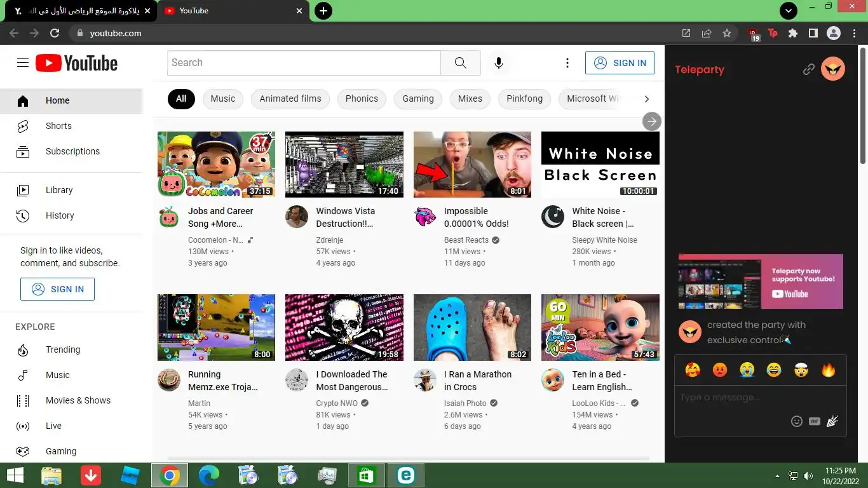Click the Beast Reacts channel avatar
Screen dimensions: 868x488
pos(425,217)
